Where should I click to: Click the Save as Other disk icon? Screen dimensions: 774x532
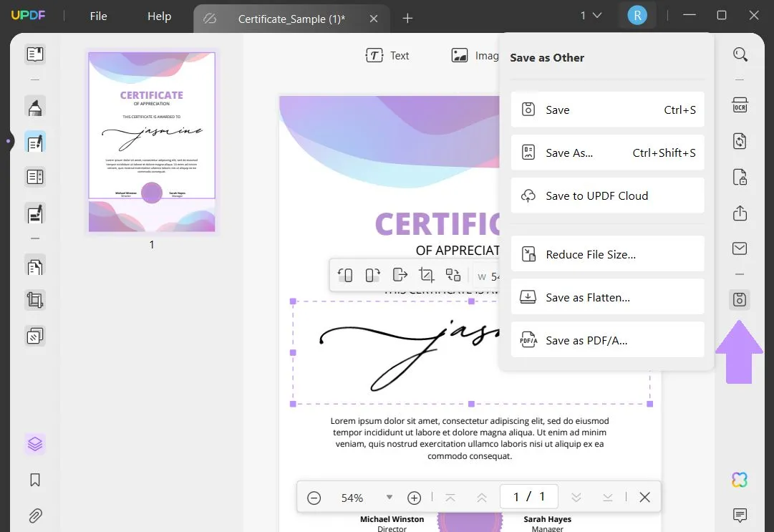[740, 299]
